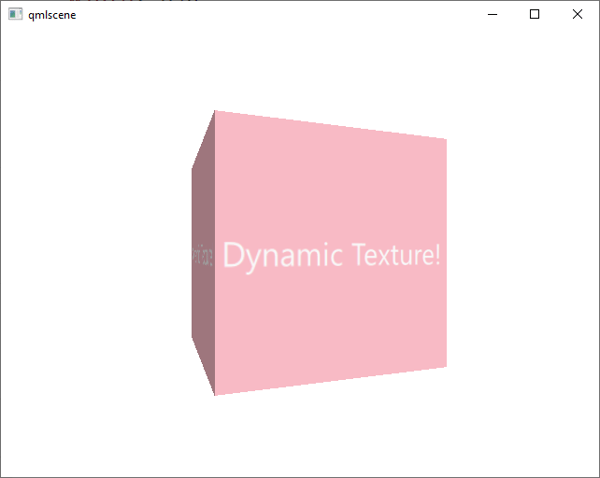Click the small skewed text on cube's left face
Viewport: 600px width, 478px height.
pos(201,257)
